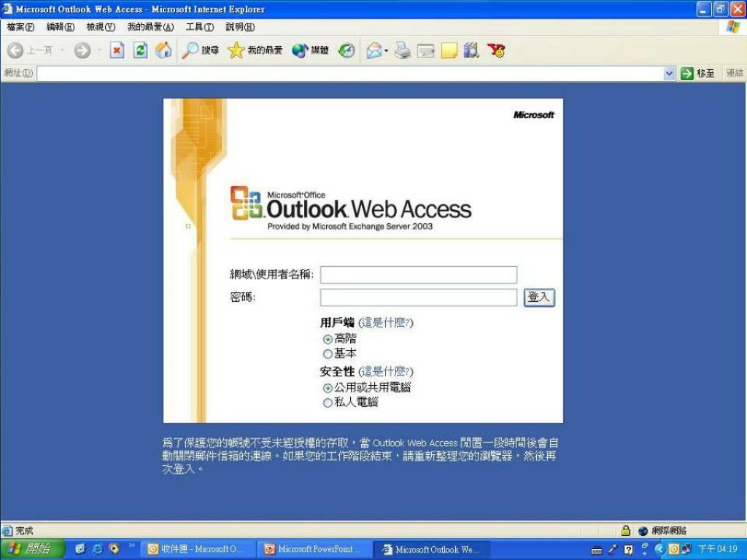Open the Forward button history dropdown arrow
Viewport: 747px width, 560px height.
(99, 50)
